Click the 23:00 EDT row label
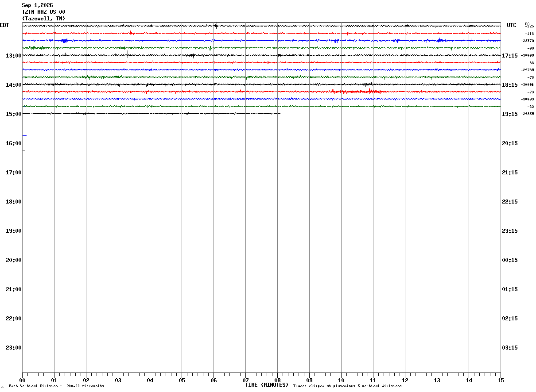Image resolution: width=536 pixels, height=392 pixels. pyautogui.click(x=13, y=348)
